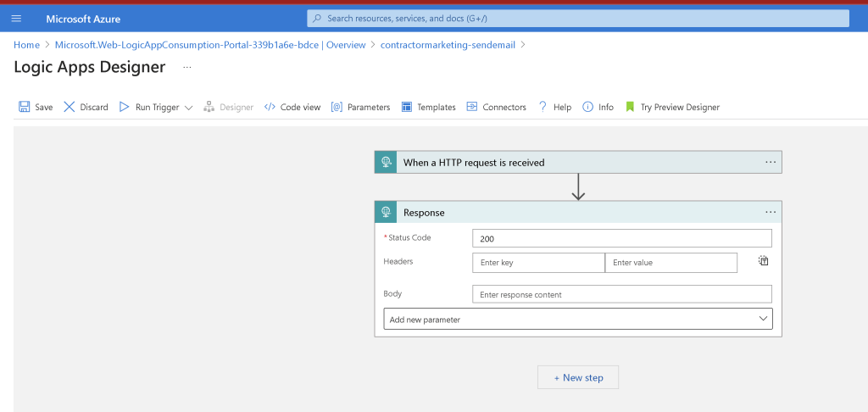Click the Save disk icon

(25, 107)
